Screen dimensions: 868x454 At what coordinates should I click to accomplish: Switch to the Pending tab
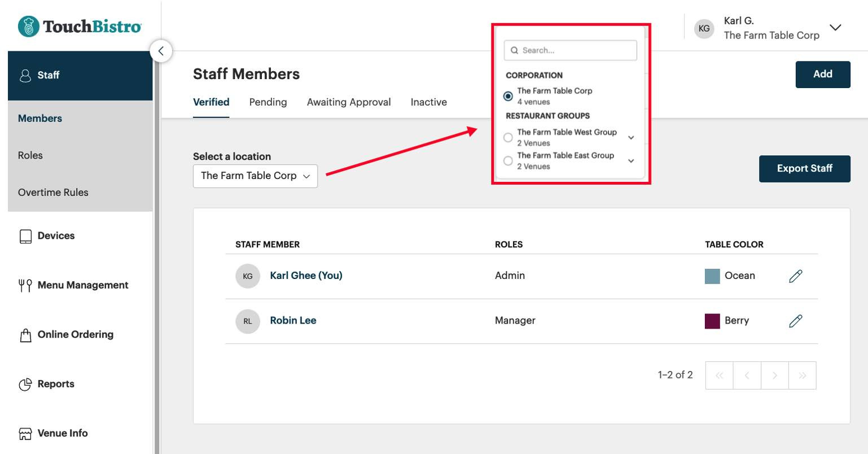268,102
